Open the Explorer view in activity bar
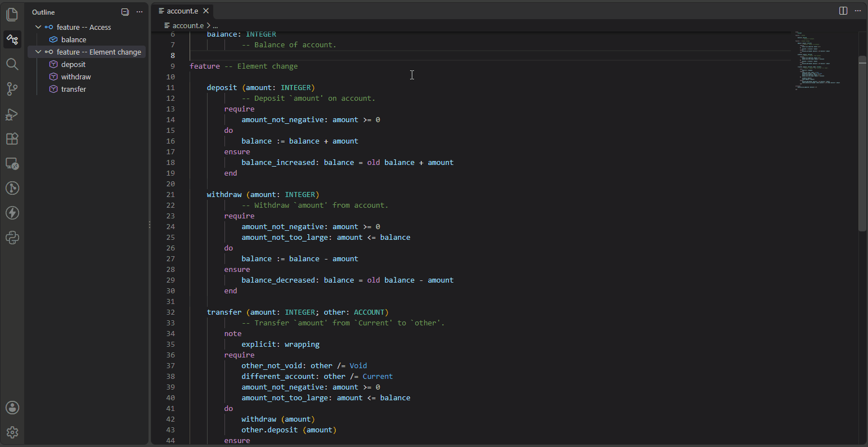Viewport: 868px width, 447px height. pyautogui.click(x=12, y=14)
